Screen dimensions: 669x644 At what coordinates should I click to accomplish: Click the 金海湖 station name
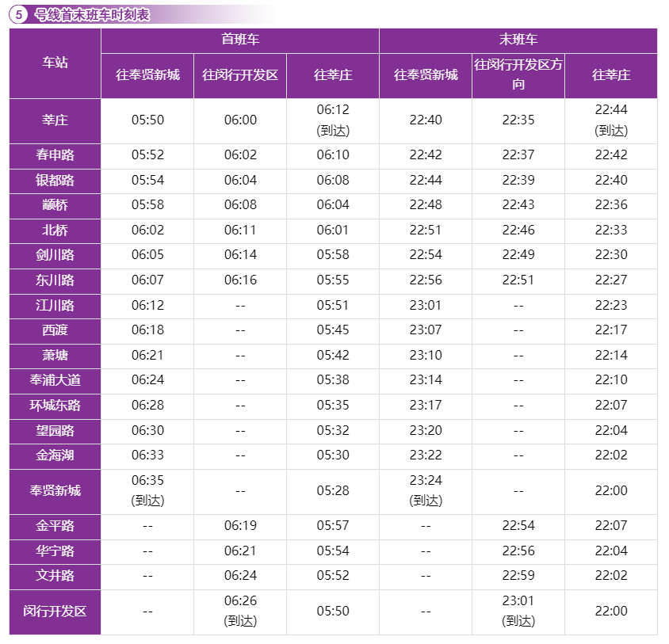[x=55, y=455]
